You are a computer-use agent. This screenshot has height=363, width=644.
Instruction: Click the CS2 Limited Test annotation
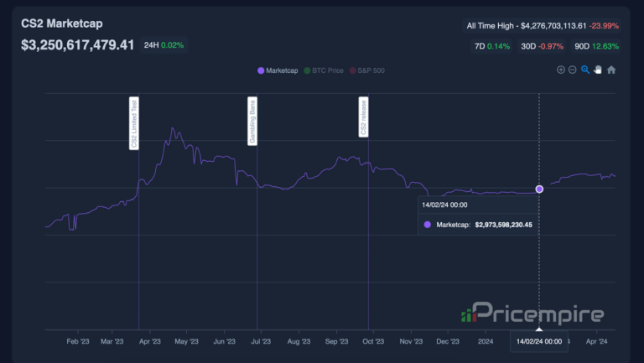click(134, 123)
